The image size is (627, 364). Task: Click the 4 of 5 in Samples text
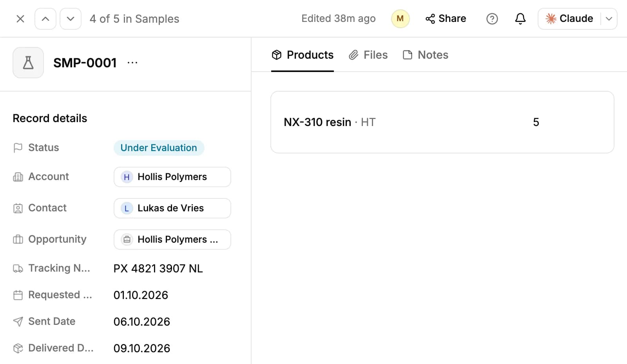click(x=134, y=19)
